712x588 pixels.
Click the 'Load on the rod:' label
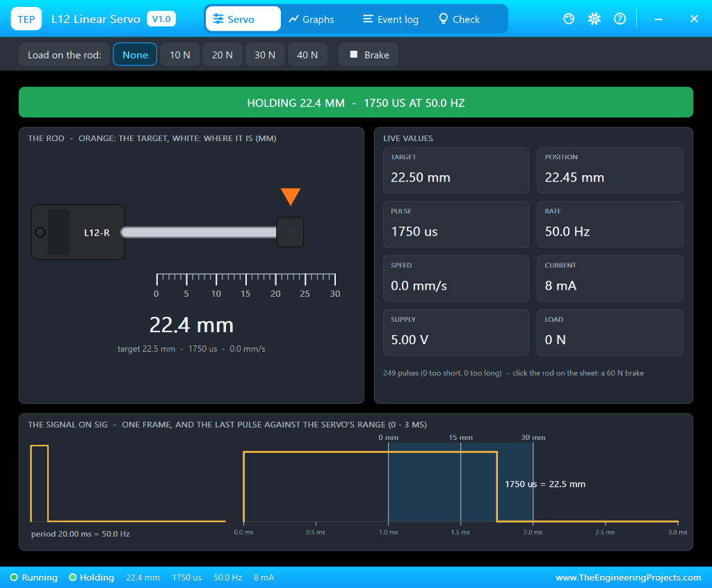(x=65, y=55)
